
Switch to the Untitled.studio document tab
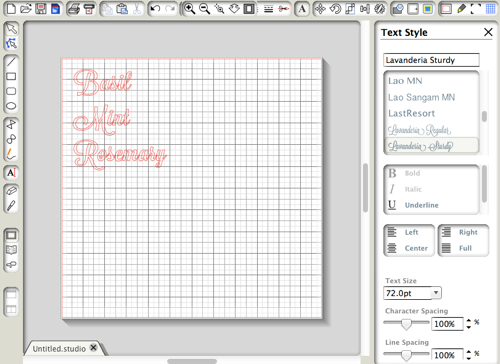[59, 349]
